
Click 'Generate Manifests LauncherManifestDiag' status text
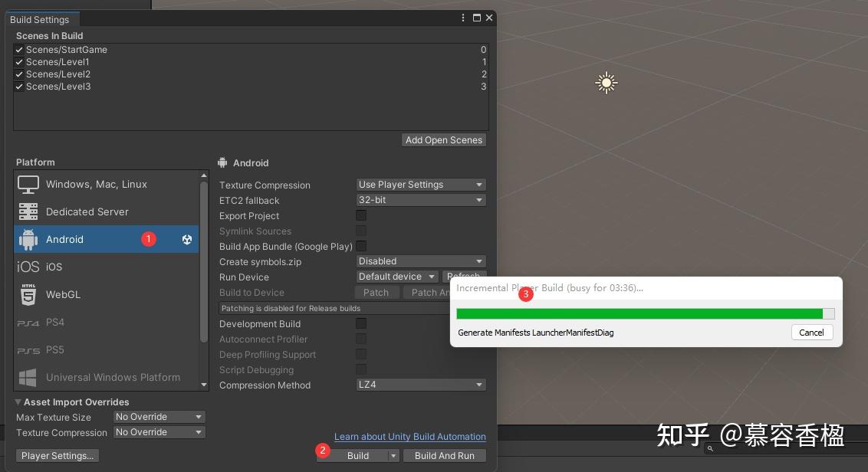click(x=536, y=333)
